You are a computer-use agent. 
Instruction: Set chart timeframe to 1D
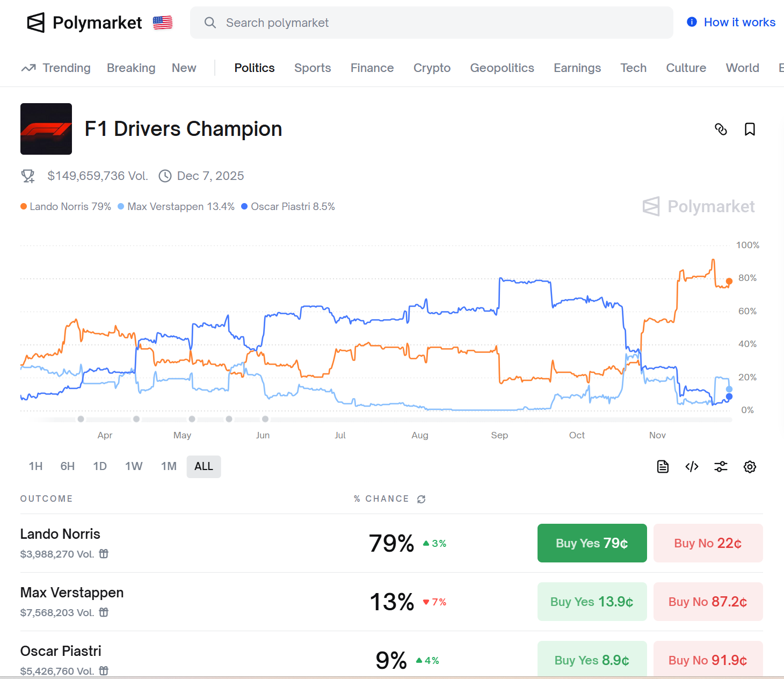100,466
